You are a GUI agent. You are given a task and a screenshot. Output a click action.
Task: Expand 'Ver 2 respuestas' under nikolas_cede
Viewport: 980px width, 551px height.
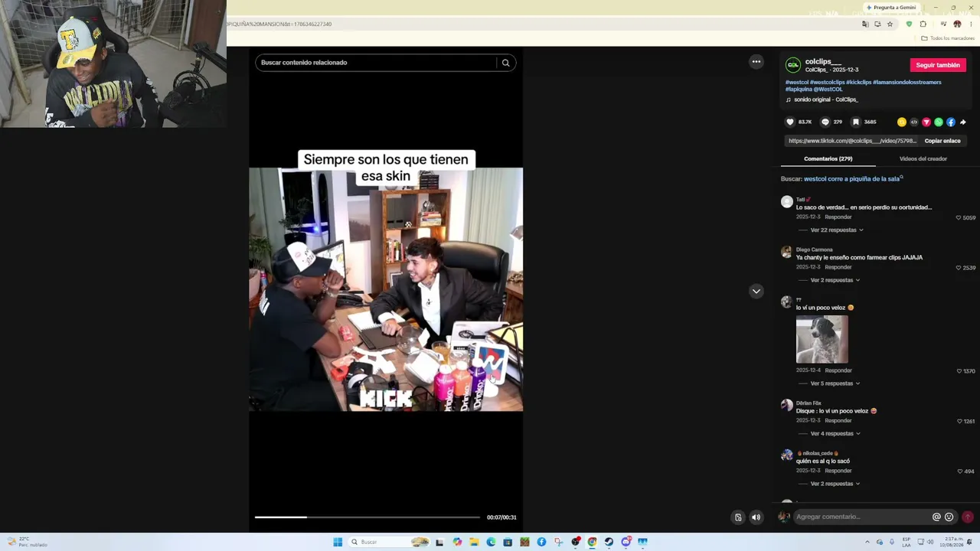[835, 484]
